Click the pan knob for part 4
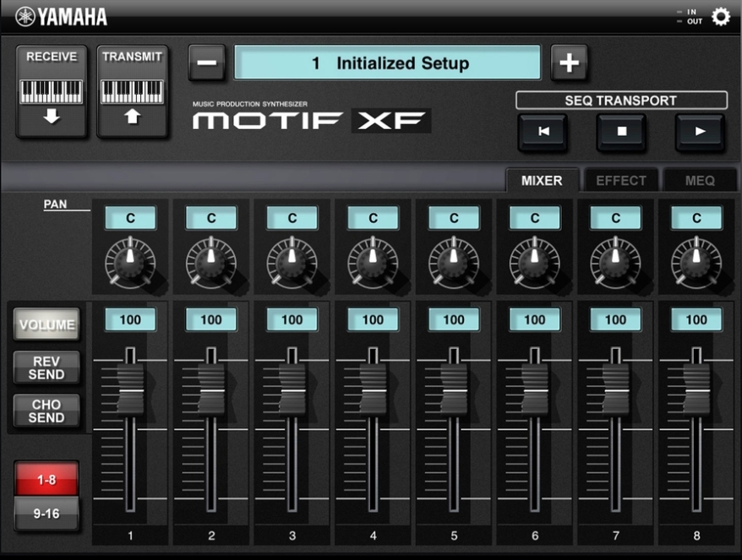 pos(373,263)
